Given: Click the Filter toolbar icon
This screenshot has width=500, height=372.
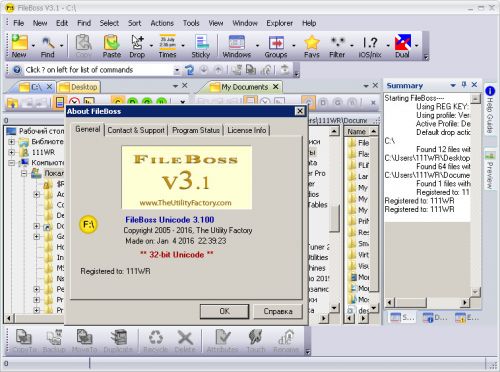Looking at the screenshot, I should pos(337,46).
